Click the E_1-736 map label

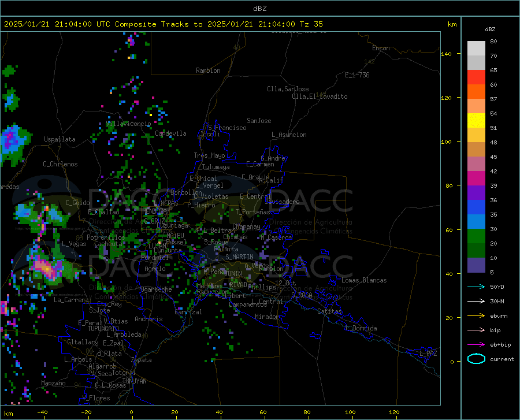357,75
